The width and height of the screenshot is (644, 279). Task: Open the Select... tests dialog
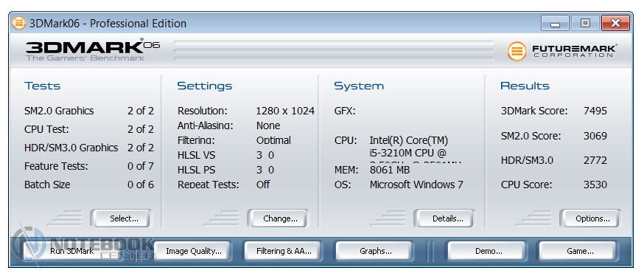tap(121, 218)
